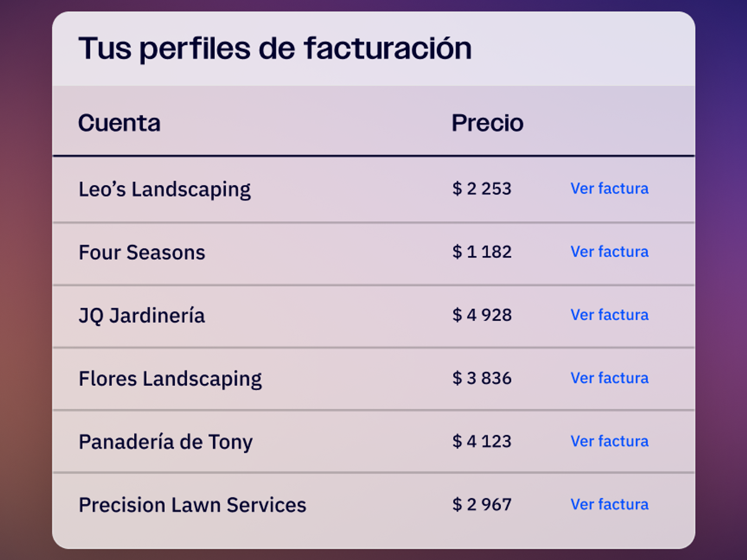Select the Precision Lawn Services account name
This screenshot has width=747, height=560.
click(192, 505)
